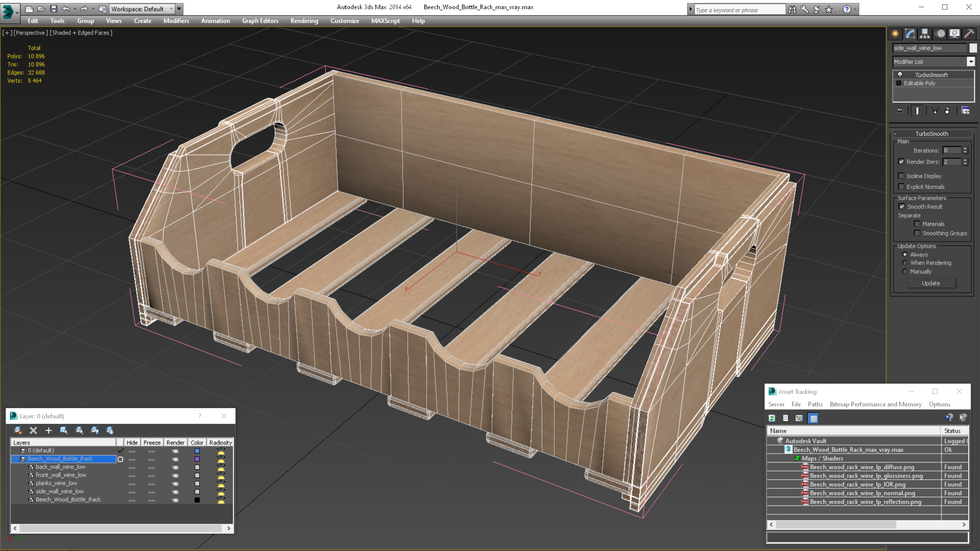Open the Modifiers menu

pyautogui.click(x=176, y=21)
